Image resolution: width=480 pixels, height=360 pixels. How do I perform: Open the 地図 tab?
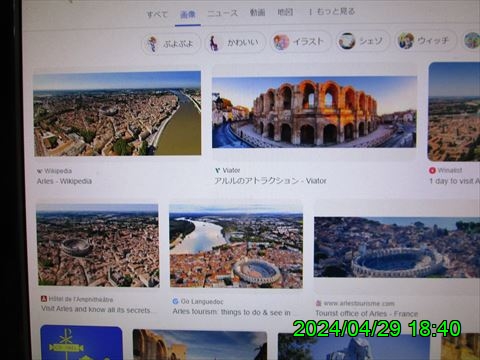285,12
